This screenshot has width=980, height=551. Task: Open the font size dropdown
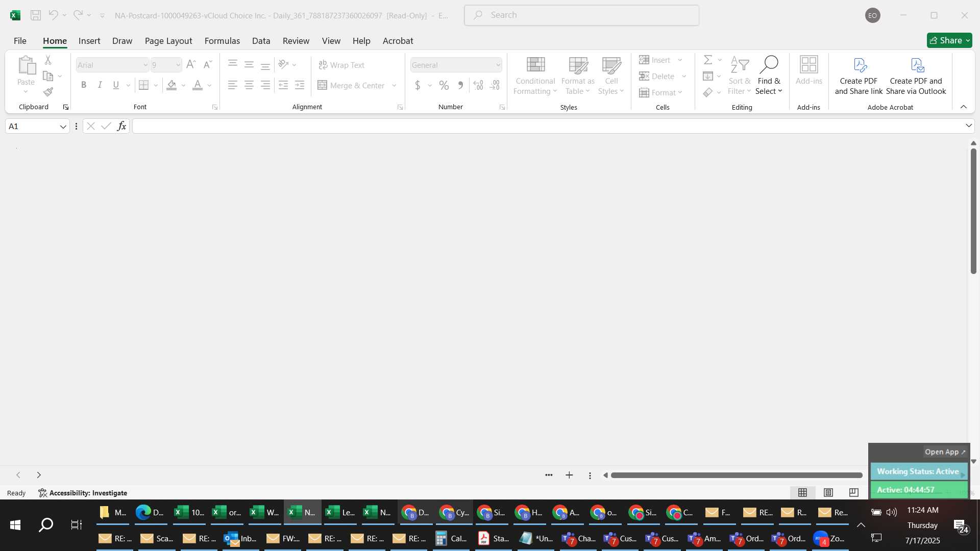point(178,65)
